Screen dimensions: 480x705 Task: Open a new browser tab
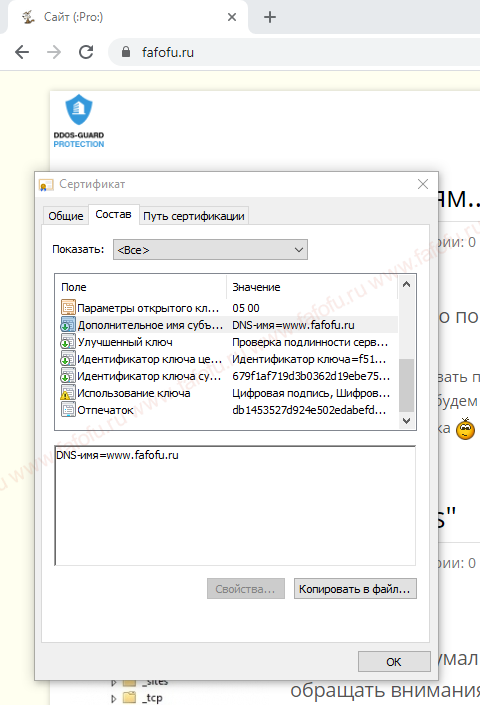(270, 18)
